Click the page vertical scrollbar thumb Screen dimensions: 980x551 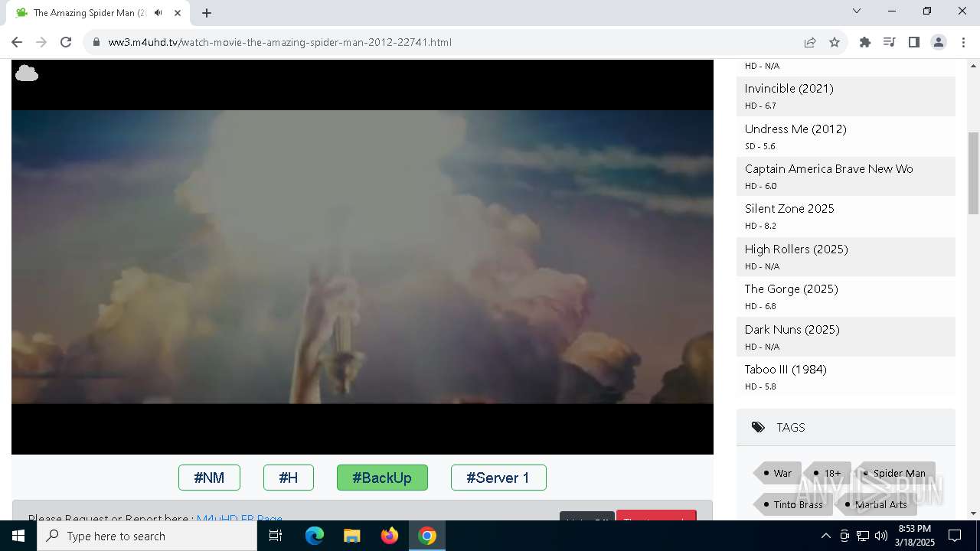(x=974, y=173)
